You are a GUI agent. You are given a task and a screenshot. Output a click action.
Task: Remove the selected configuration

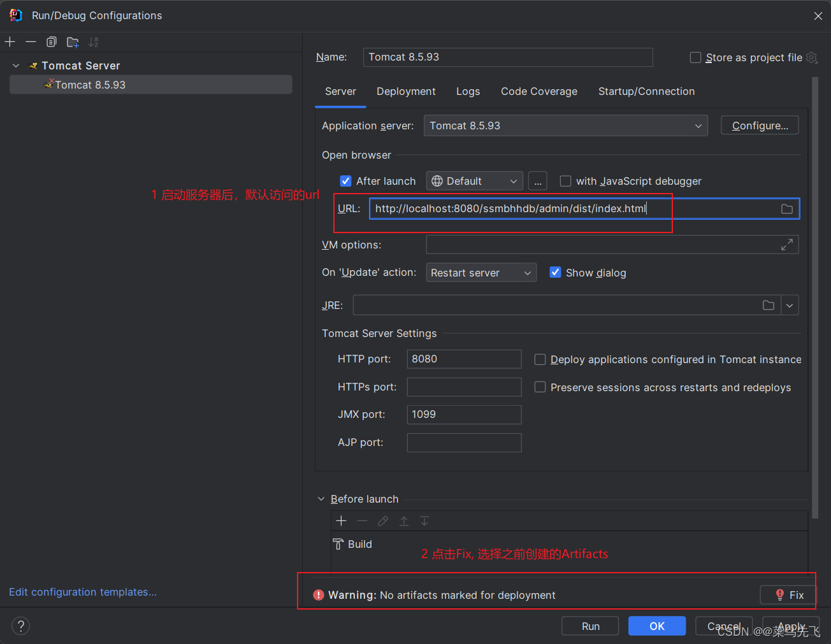pyautogui.click(x=31, y=42)
